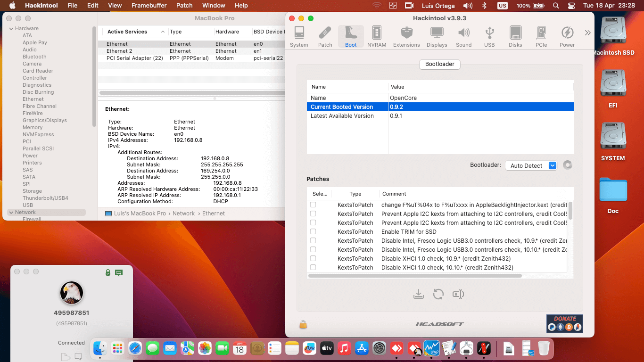The width and height of the screenshot is (644, 362).
Task: Open Spotlight search in the menu bar
Action: tap(556, 6)
